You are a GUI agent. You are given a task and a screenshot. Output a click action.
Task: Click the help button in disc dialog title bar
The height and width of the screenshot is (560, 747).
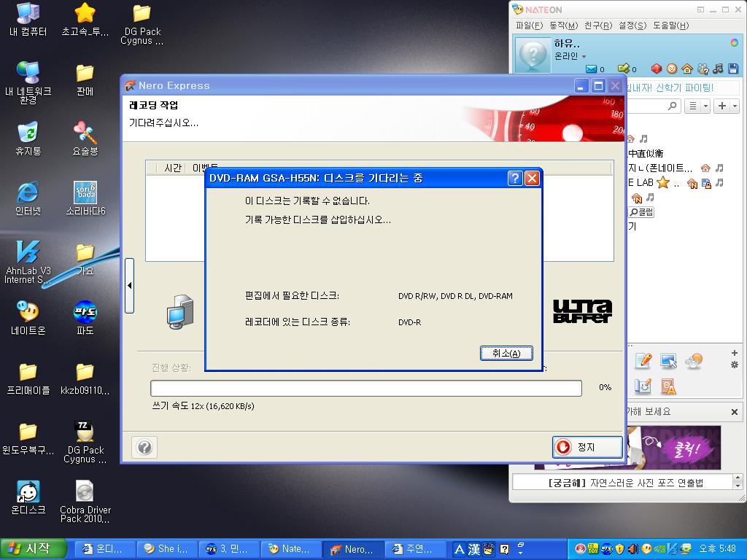click(515, 178)
